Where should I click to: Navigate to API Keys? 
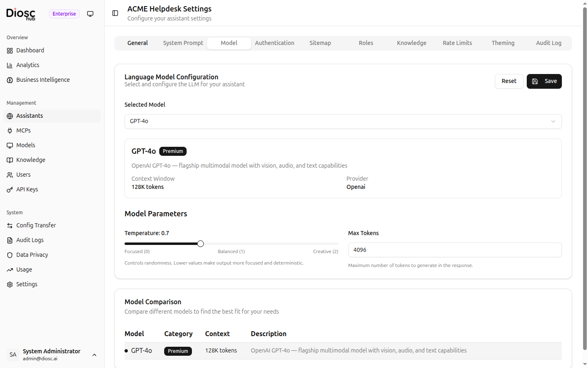(52, 190)
